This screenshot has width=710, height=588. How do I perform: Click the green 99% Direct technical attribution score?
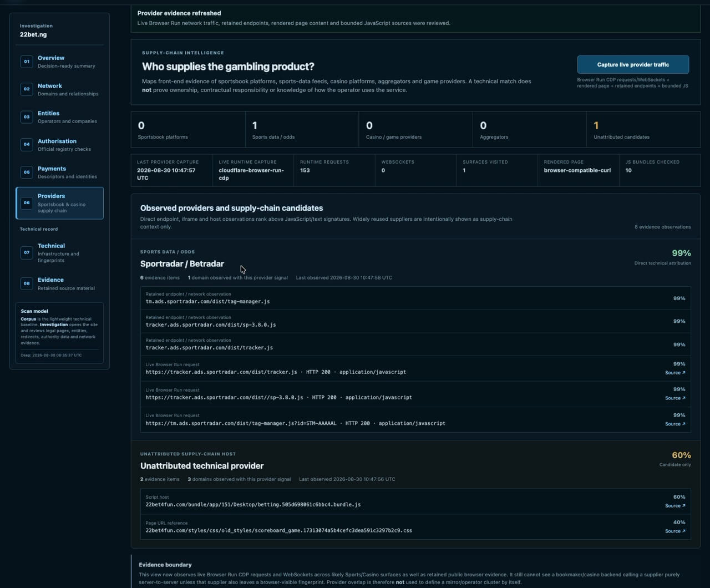[681, 254]
